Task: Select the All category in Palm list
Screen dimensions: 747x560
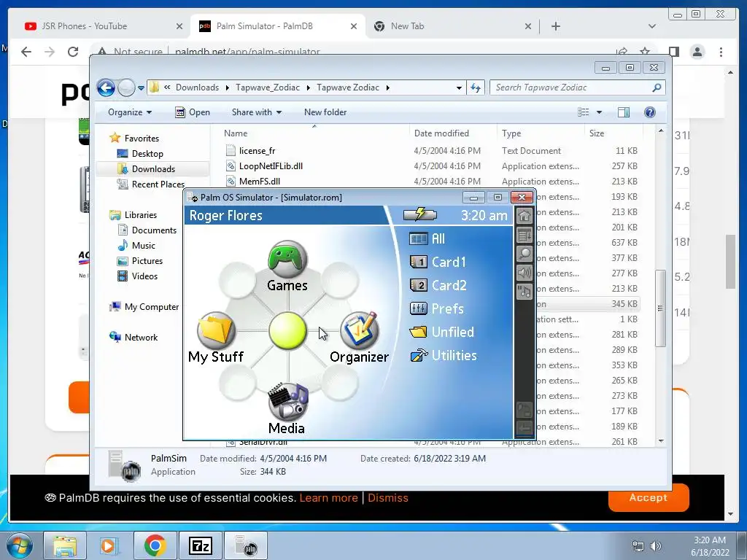Action: coord(427,238)
